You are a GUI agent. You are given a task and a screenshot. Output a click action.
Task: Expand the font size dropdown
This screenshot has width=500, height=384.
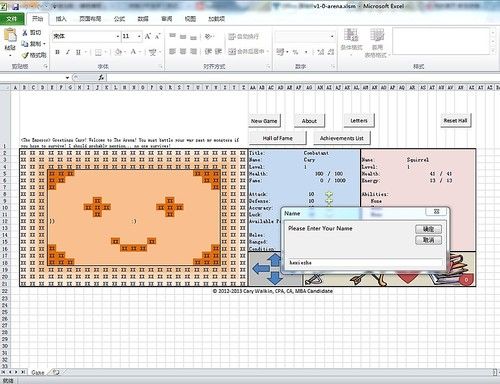pos(139,36)
